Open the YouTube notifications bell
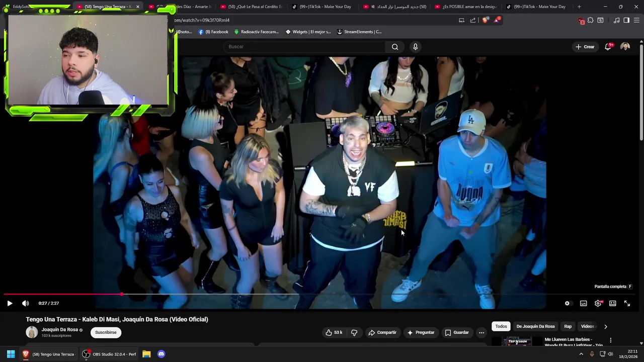Image resolution: width=644 pixels, height=362 pixels. [608, 47]
